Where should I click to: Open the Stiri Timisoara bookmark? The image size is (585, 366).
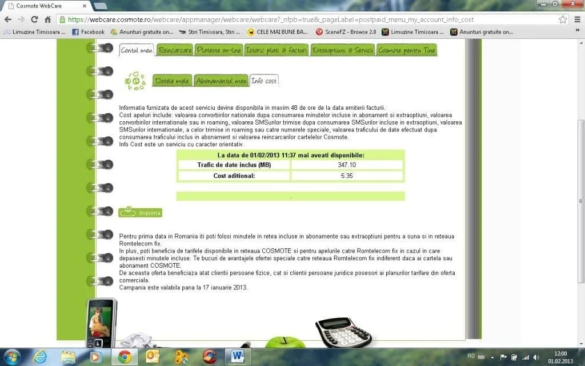click(210, 32)
